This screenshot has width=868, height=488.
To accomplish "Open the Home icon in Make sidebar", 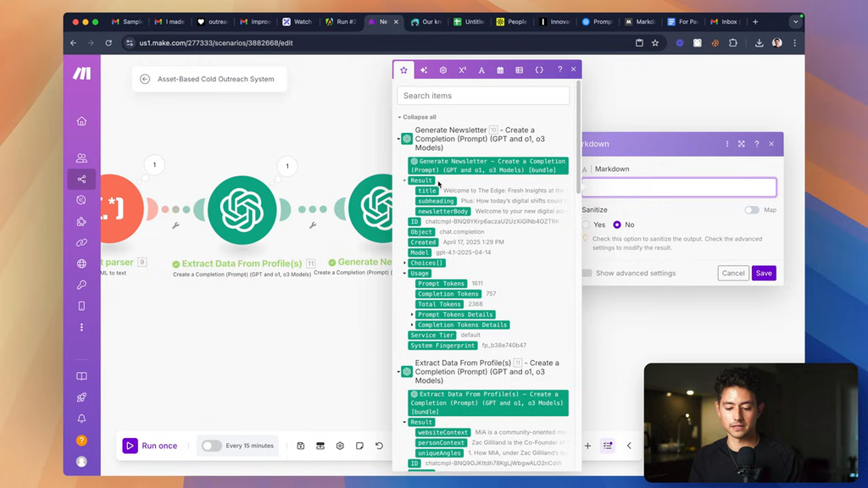I will point(81,121).
